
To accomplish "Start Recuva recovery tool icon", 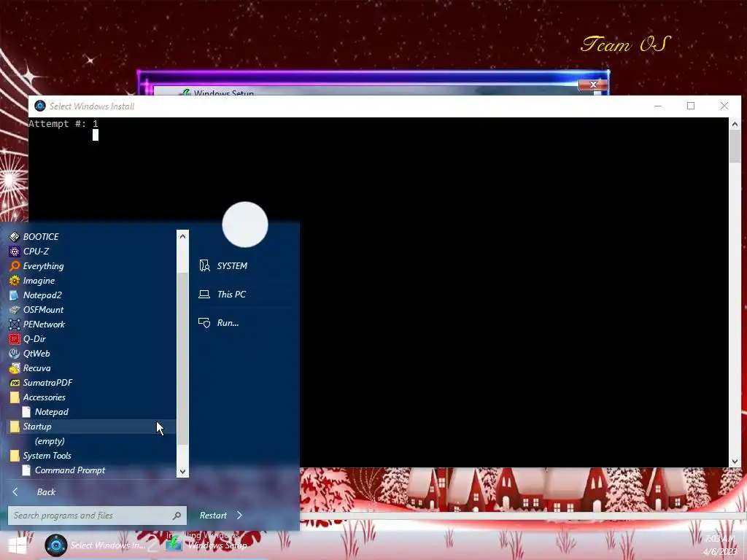I will [x=15, y=368].
